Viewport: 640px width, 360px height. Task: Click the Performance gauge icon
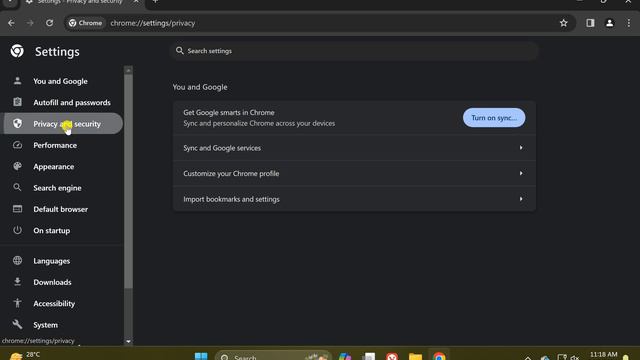[x=17, y=145]
